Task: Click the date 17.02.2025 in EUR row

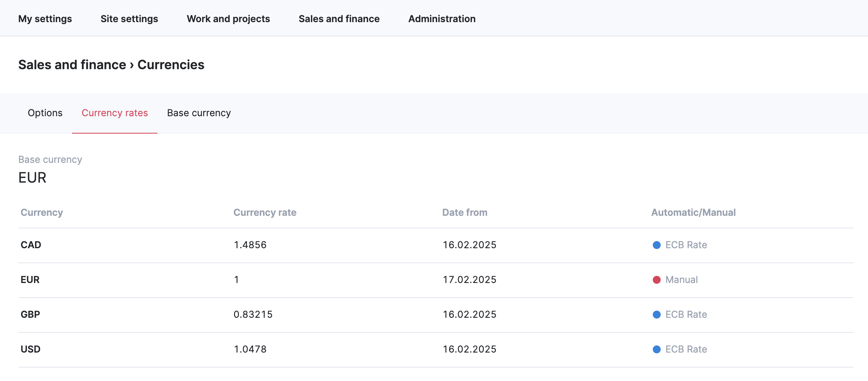Action: coord(470,280)
